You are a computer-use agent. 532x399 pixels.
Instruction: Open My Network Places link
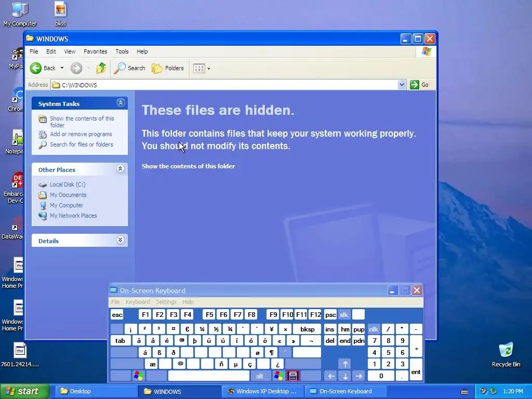click(73, 216)
